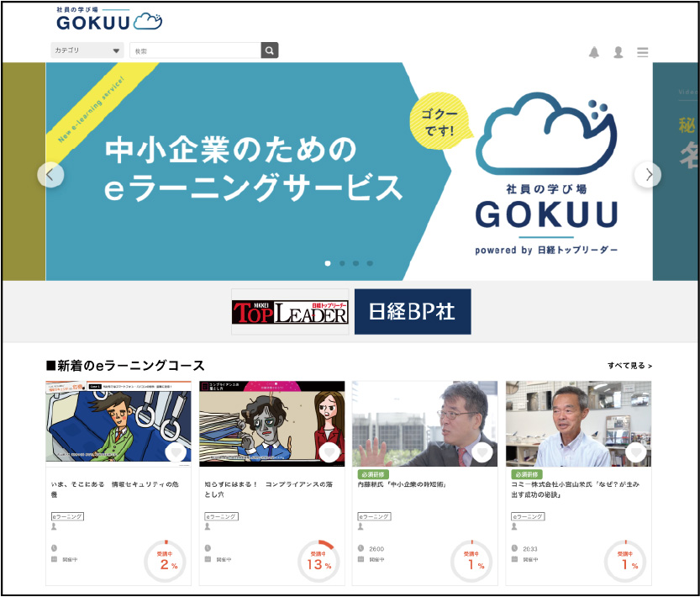
Task: Click calendar icon on コミー株式会社 card
Action: [x=514, y=559]
